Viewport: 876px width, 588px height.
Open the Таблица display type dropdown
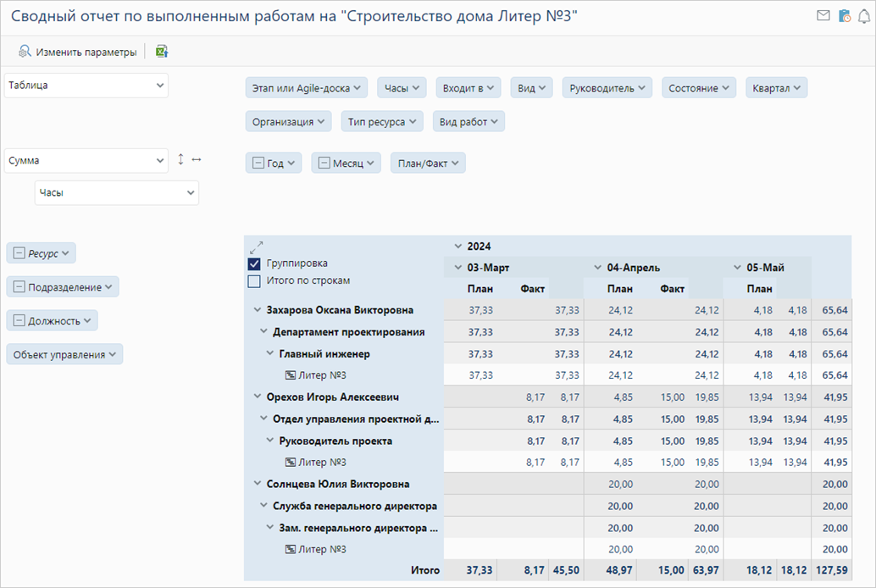(86, 86)
